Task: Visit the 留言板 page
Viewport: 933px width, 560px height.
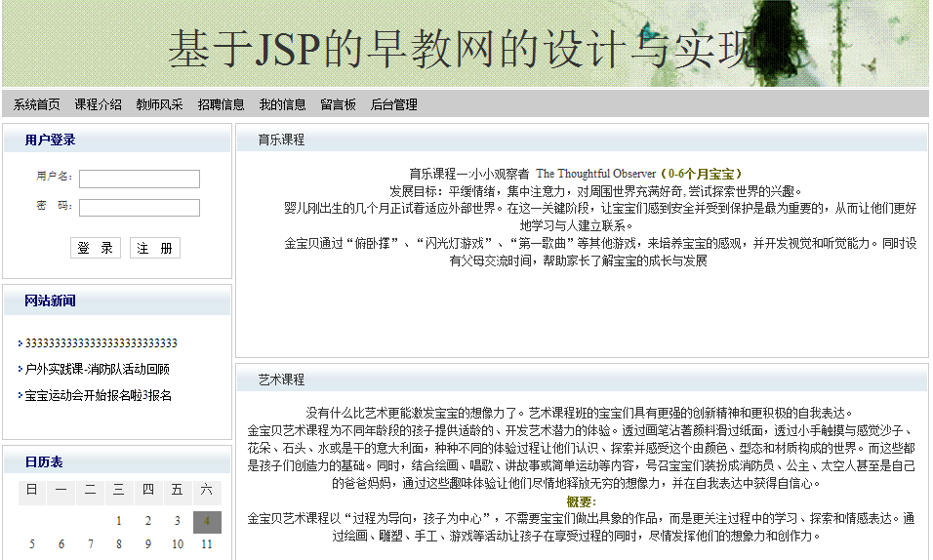Action: tap(338, 105)
